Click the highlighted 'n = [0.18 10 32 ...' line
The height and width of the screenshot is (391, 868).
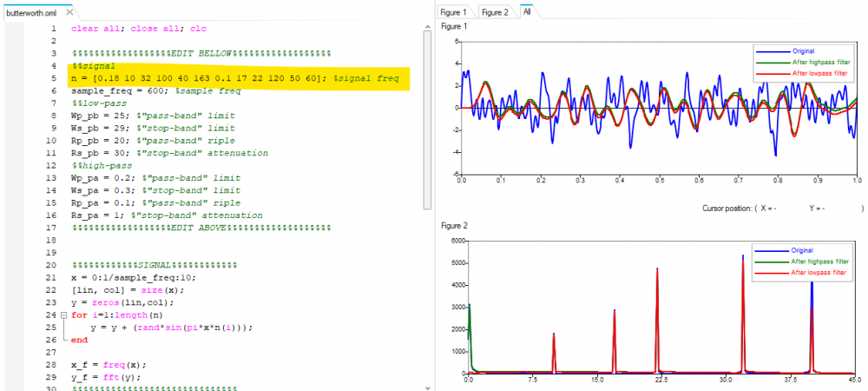click(234, 79)
